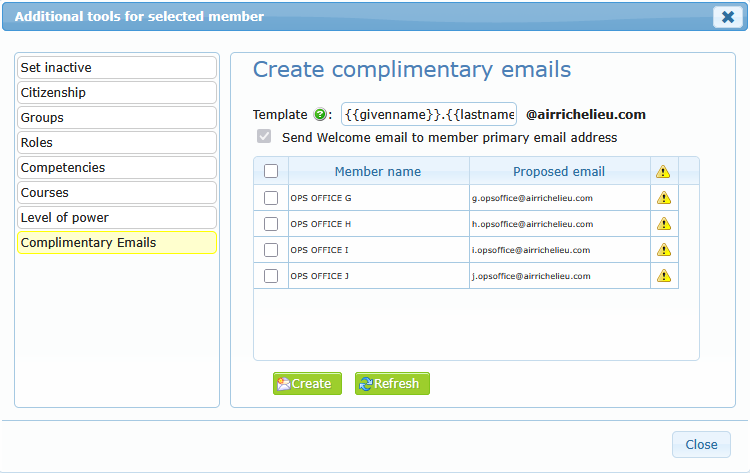
Task: Click the green help icon beside Template
Action: point(320,115)
